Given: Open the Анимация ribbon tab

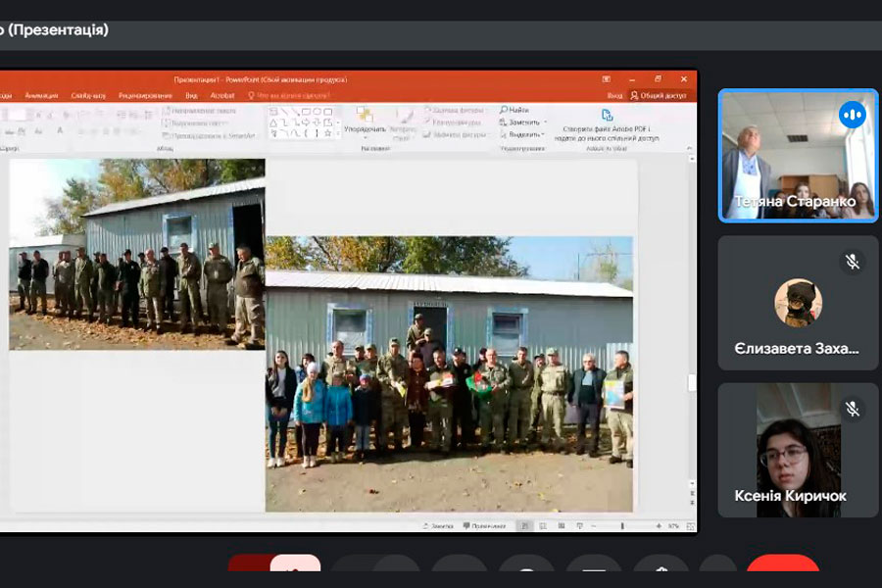Looking at the screenshot, I should tap(41, 96).
